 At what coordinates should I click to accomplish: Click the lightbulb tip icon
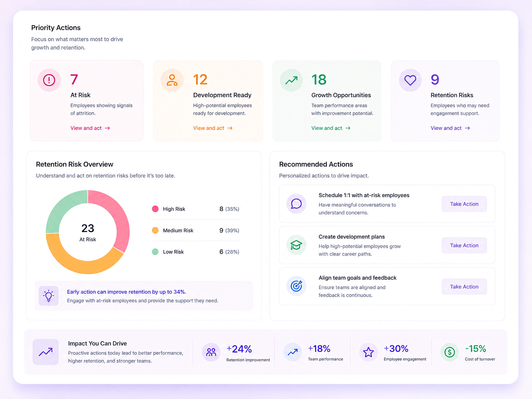[x=48, y=296]
